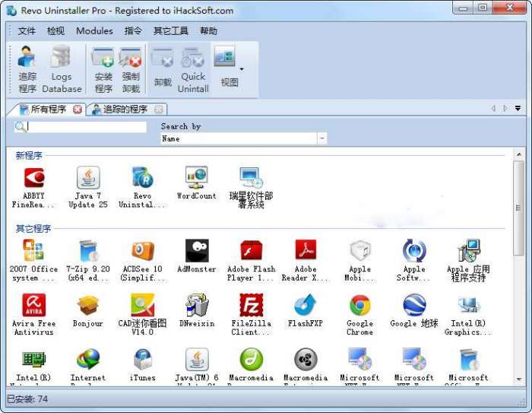The height and width of the screenshot is (413, 532).
Task: Open the 文件 menu
Action: tap(27, 31)
